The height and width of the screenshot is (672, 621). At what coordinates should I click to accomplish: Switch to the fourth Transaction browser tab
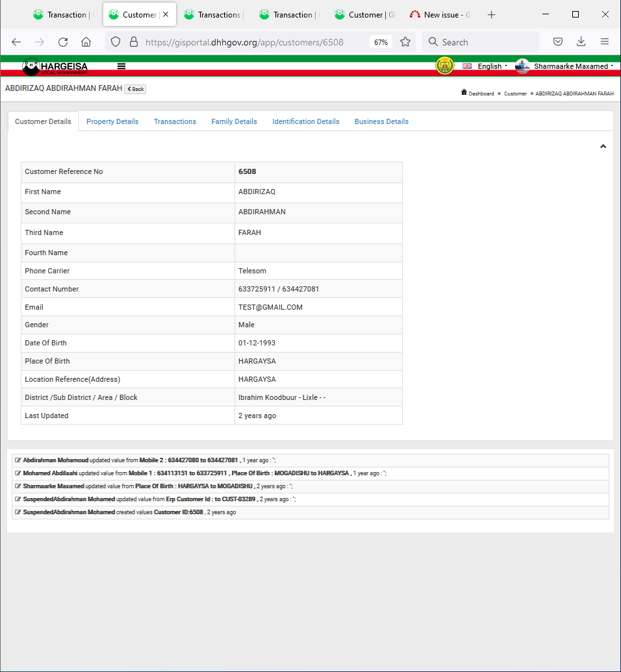click(288, 14)
